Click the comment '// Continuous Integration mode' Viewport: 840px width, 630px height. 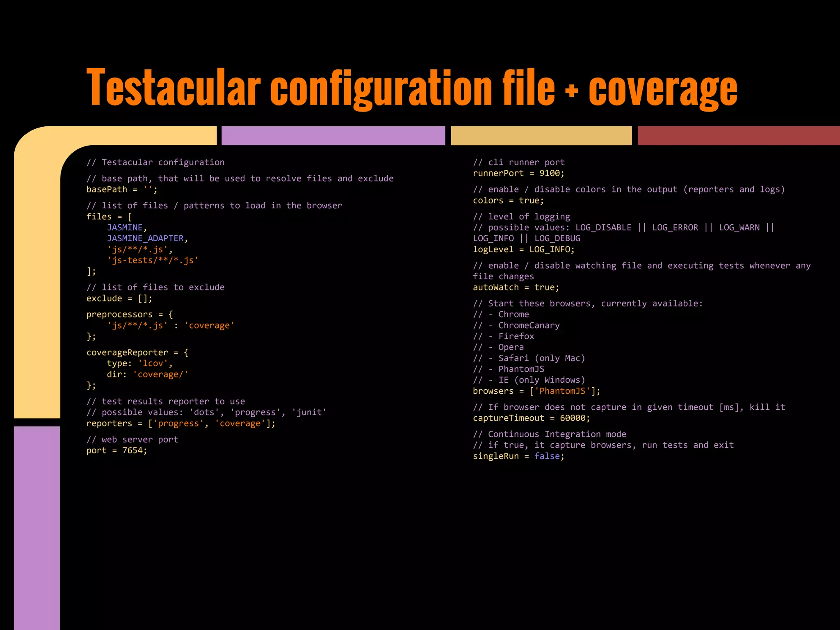pyautogui.click(x=550, y=434)
